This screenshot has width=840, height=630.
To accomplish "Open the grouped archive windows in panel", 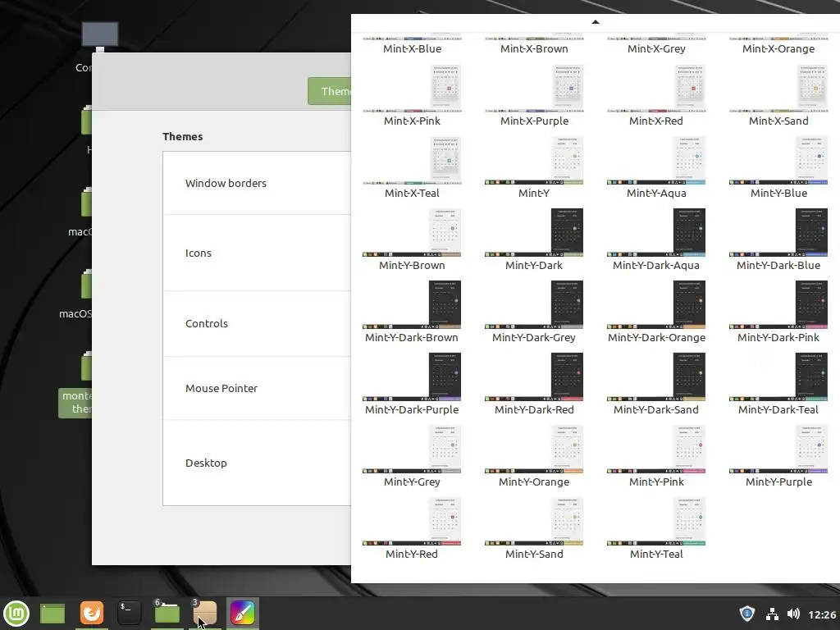I will pyautogui.click(x=204, y=613).
